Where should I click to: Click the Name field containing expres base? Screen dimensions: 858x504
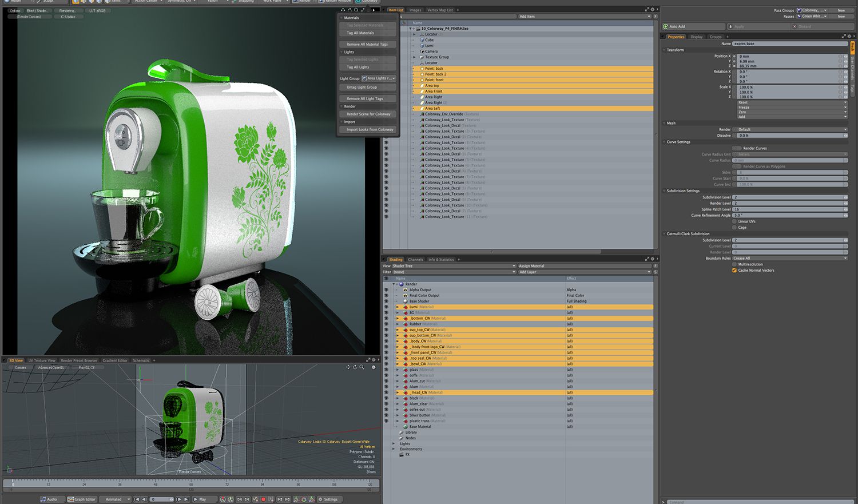[790, 43]
